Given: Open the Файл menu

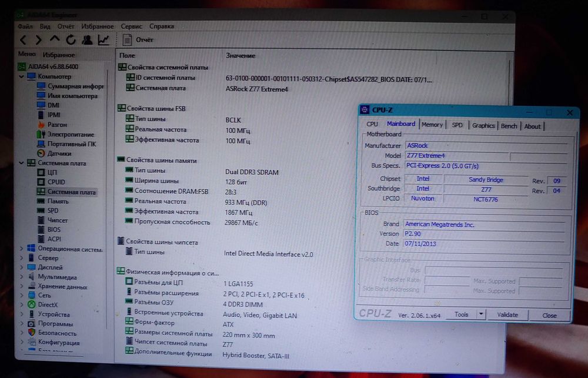Looking at the screenshot, I should point(25,26).
